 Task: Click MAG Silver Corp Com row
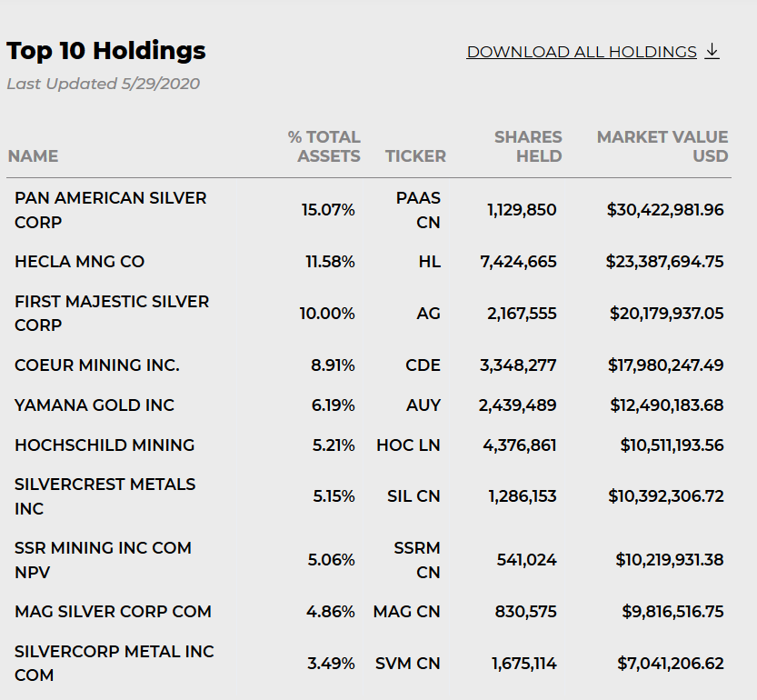[x=113, y=612]
